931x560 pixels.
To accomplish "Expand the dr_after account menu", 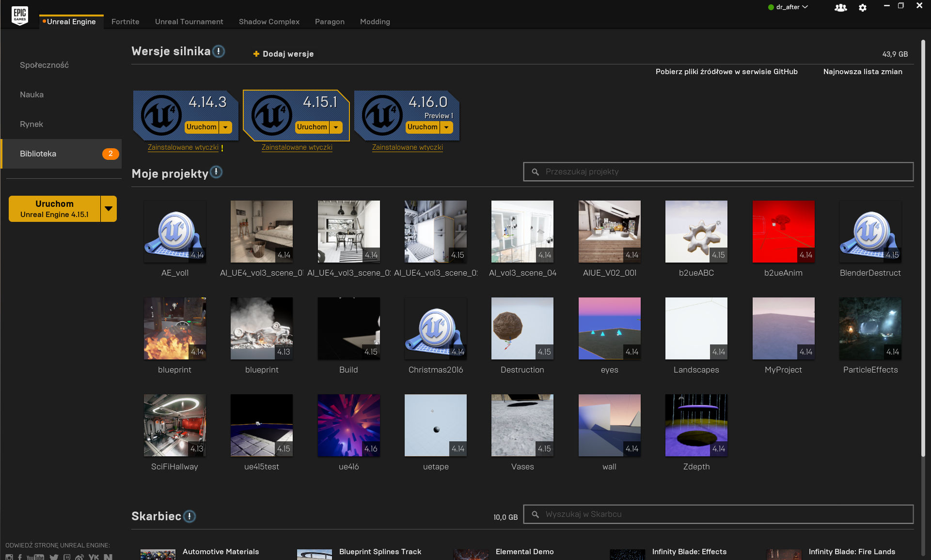I will click(788, 7).
